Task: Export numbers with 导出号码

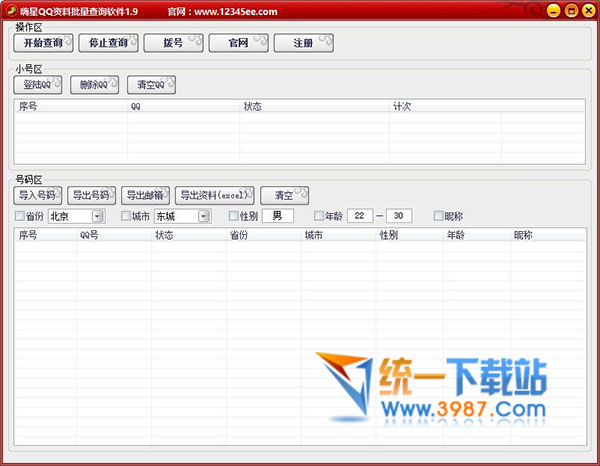Action: [x=91, y=196]
